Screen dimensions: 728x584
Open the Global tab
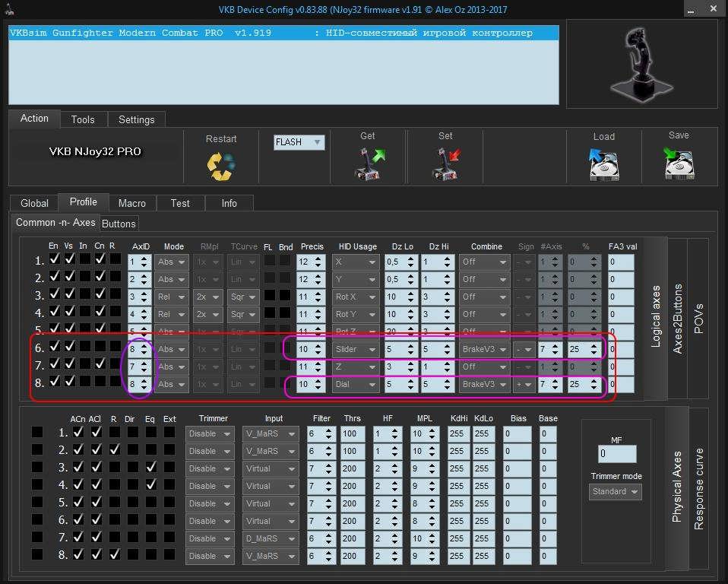pyautogui.click(x=34, y=204)
